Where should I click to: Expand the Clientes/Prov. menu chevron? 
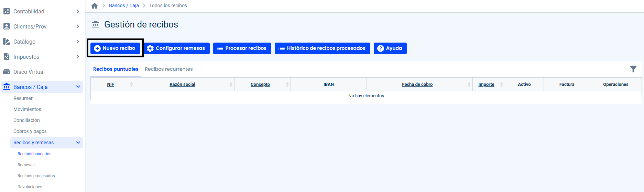(78, 26)
